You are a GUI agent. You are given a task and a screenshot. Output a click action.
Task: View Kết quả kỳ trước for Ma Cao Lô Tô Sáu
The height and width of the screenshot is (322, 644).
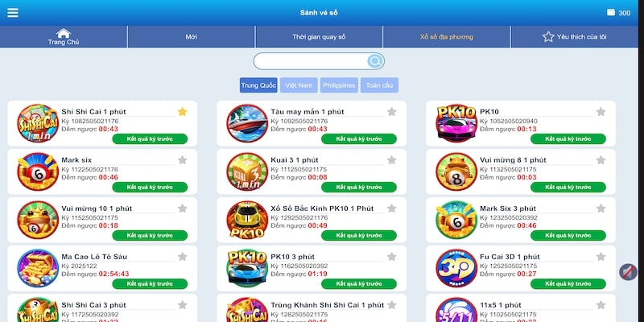[150, 284]
